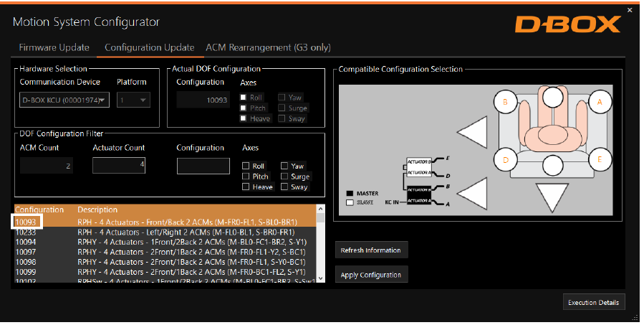Enable Roll axis in DOF Configuration Filter
Screen dimensions: 644x325
tap(246, 166)
